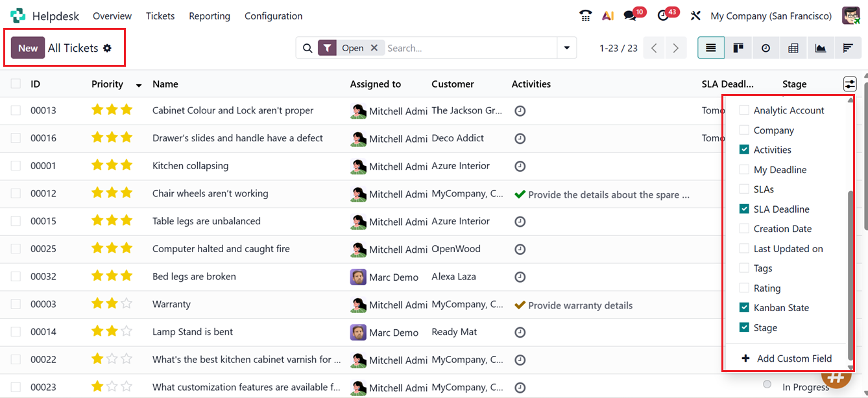868x398 pixels.
Task: Open the Reporting menu
Action: [x=209, y=16]
